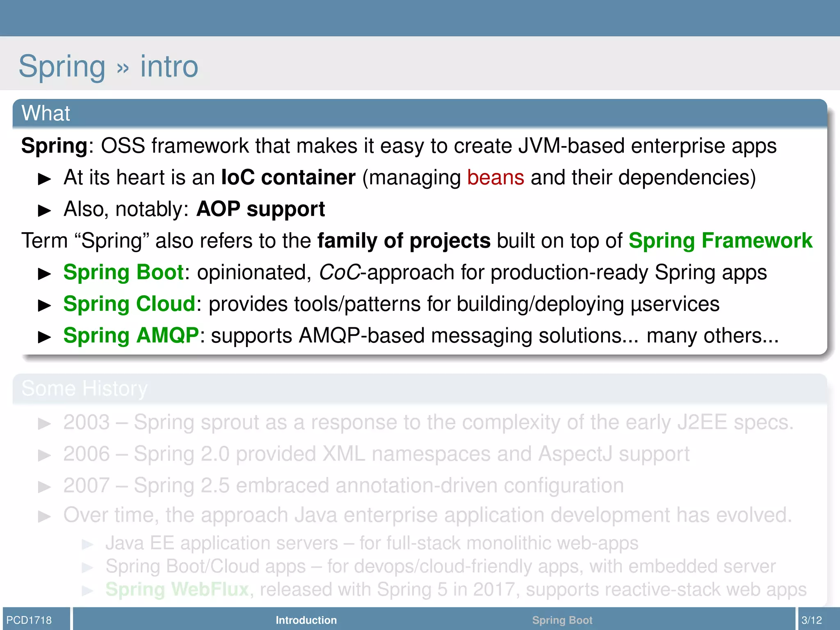Click the faded 'Some History' block header
This screenshot has height=630, width=840.
(84, 388)
